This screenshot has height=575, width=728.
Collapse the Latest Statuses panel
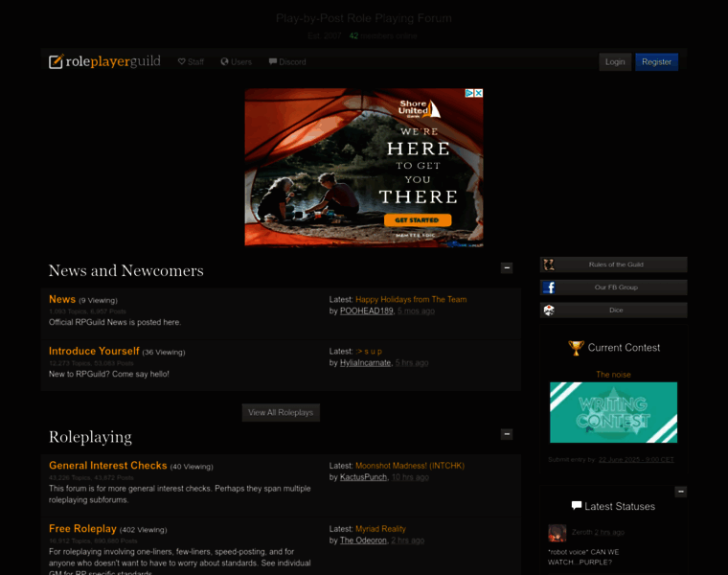[x=681, y=492]
